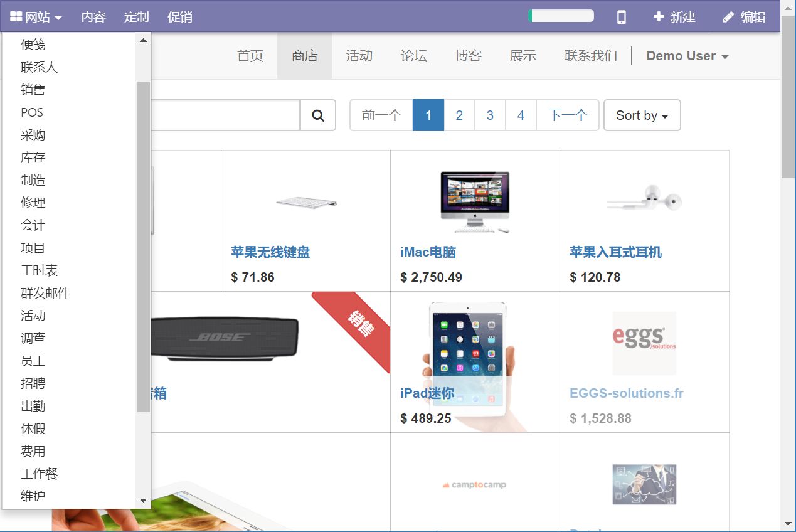Click the app menu scroll up arrow

click(x=143, y=40)
